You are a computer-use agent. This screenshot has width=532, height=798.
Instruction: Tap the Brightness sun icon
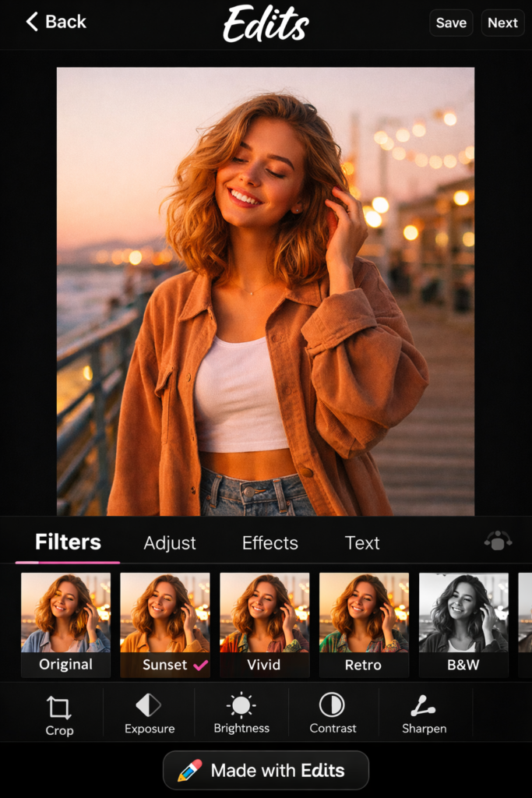[241, 705]
